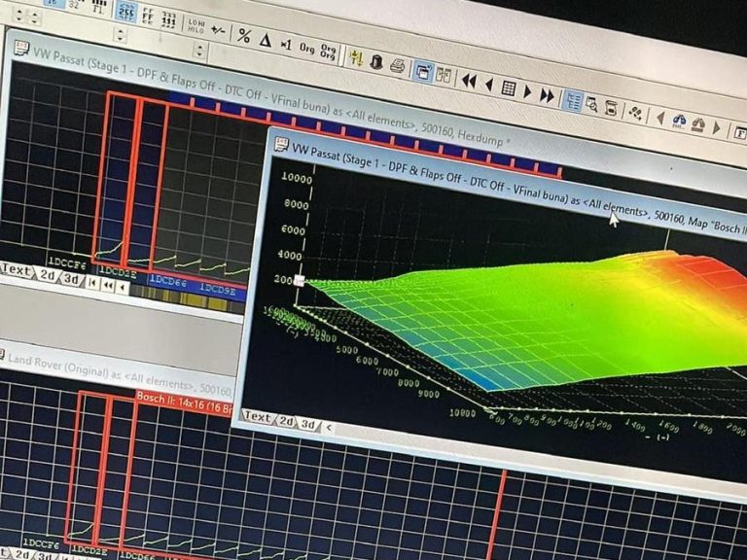Step forward with single right arrow

(x=527, y=91)
